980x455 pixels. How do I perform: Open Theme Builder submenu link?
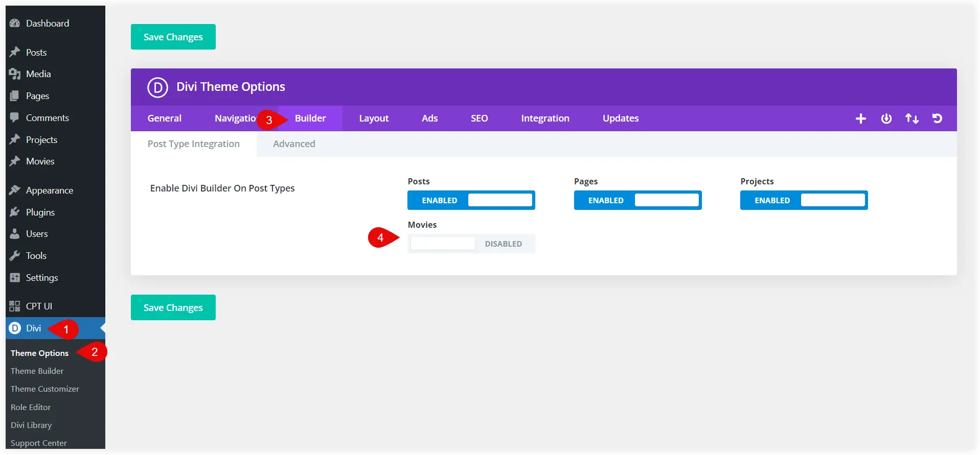37,371
